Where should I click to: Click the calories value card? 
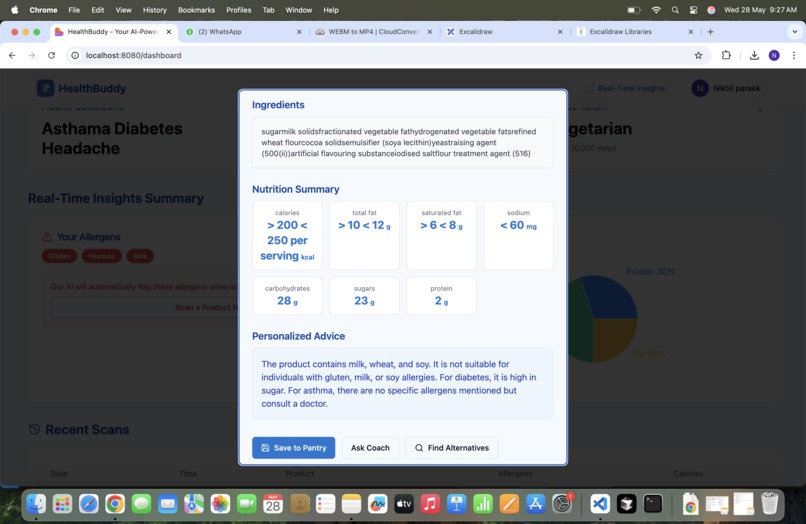[x=287, y=236]
